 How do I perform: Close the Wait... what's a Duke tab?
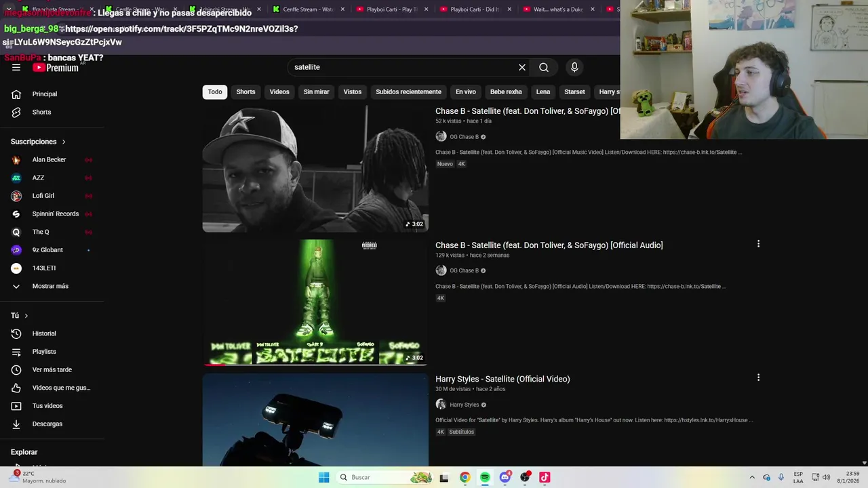point(593,9)
